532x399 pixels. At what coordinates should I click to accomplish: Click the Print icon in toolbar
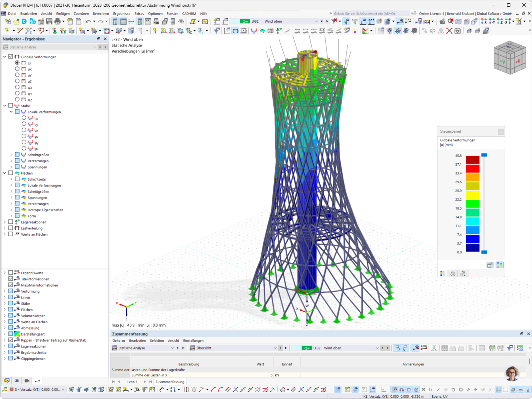58,21
